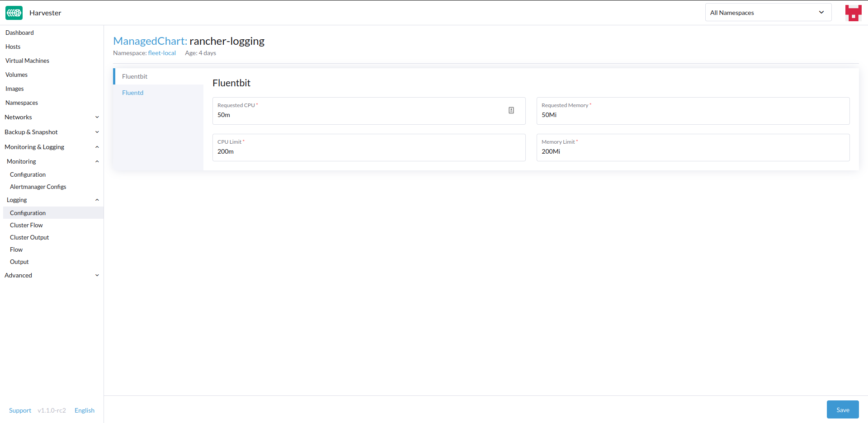Click the icon inside Requested CPU field
The height and width of the screenshot is (423, 868).
click(x=511, y=110)
